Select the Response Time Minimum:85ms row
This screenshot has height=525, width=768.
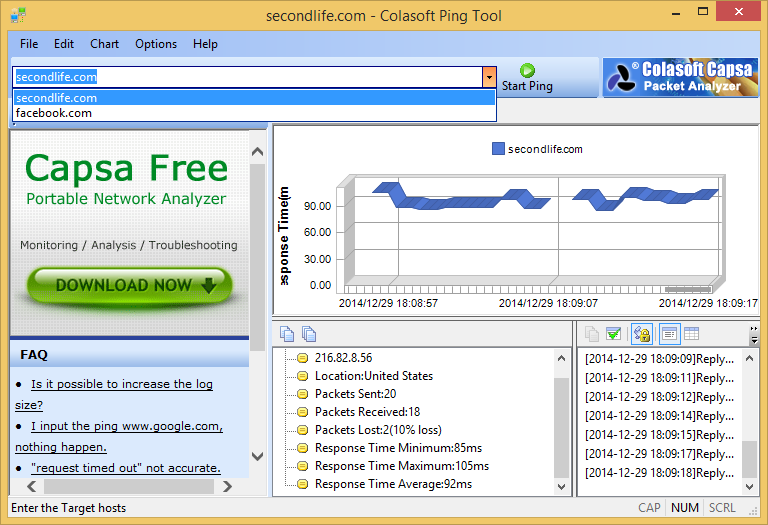(x=398, y=448)
